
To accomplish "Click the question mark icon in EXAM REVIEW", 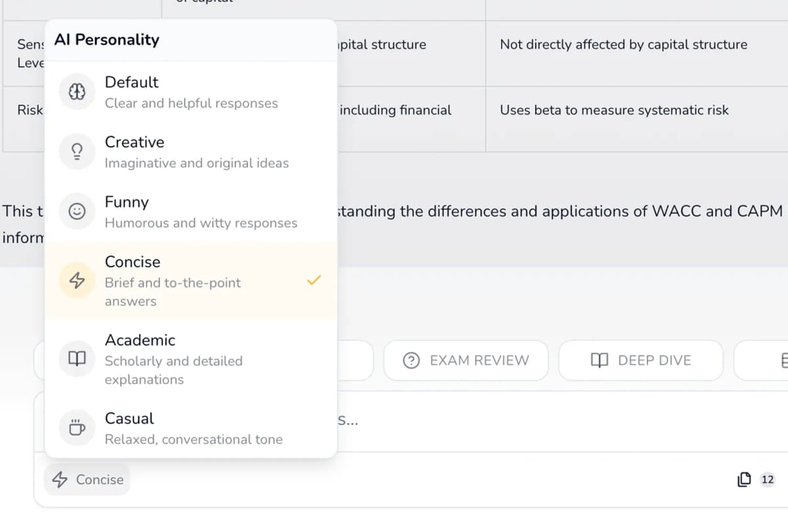I will 411,360.
